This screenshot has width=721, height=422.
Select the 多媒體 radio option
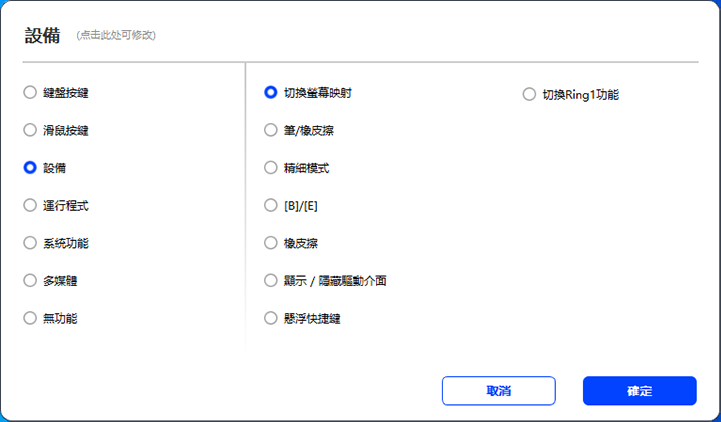[x=30, y=280]
